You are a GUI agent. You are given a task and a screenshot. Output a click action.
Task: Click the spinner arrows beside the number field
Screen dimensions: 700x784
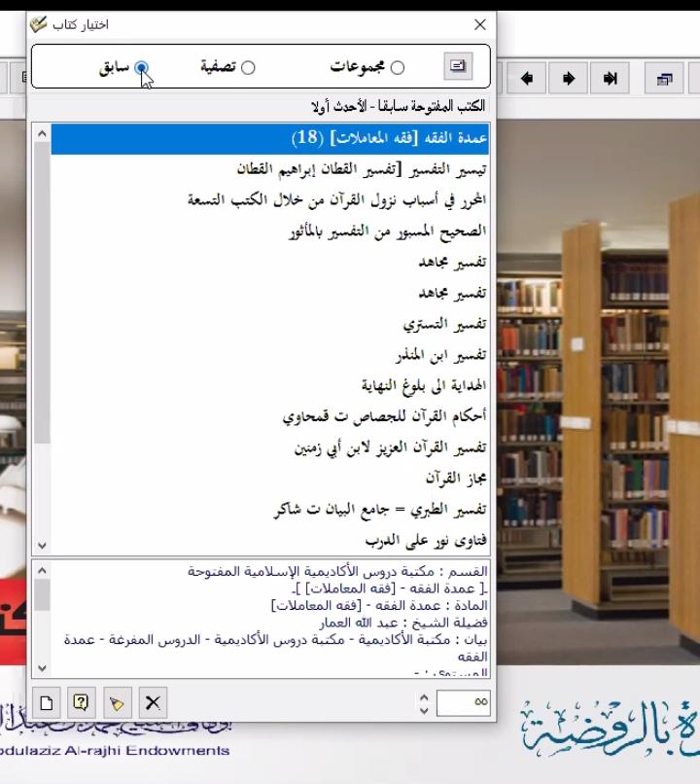click(x=423, y=701)
